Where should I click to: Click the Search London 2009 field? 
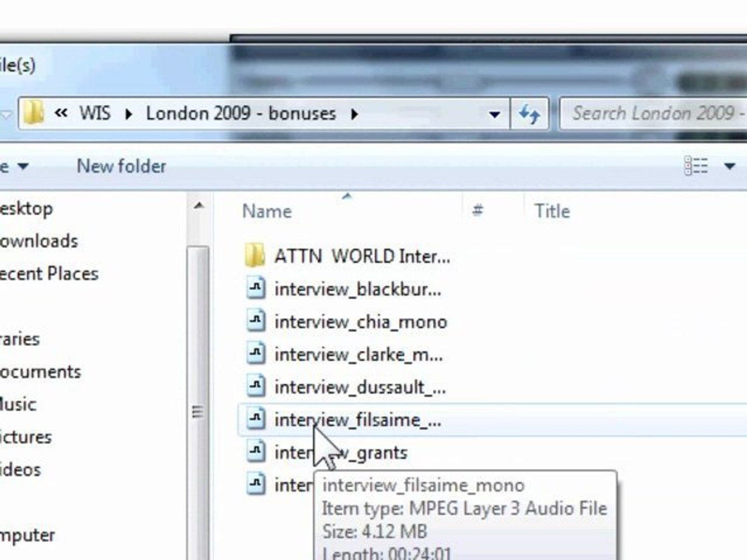pyautogui.click(x=654, y=114)
